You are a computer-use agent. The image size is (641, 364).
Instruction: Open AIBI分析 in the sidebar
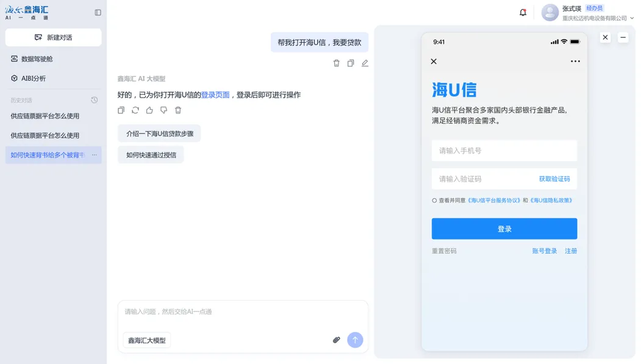34,79
